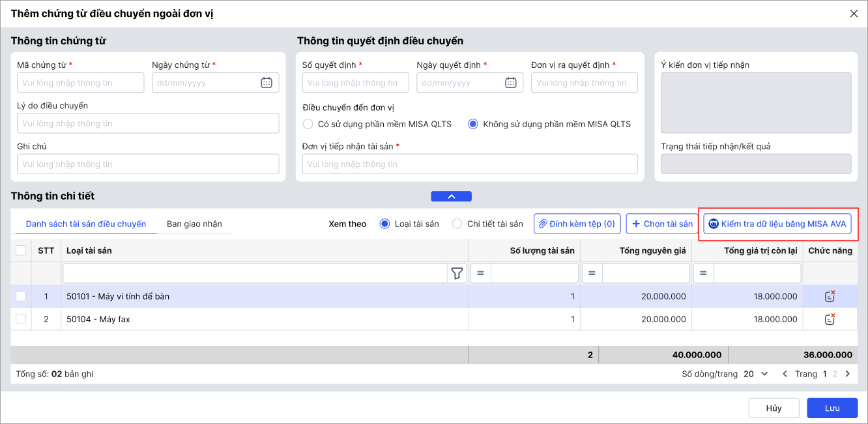Switch to the Ban giao nhận tab
The width and height of the screenshot is (868, 424).
pos(194,224)
